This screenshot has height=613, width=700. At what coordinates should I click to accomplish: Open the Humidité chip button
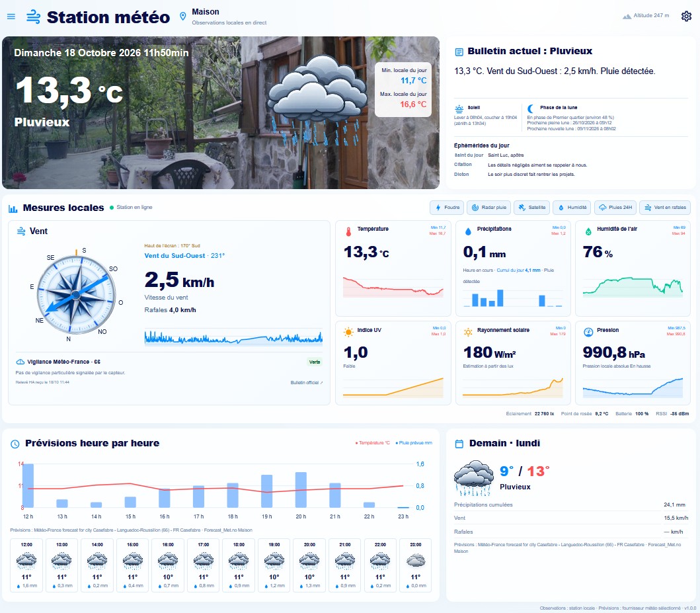[572, 208]
